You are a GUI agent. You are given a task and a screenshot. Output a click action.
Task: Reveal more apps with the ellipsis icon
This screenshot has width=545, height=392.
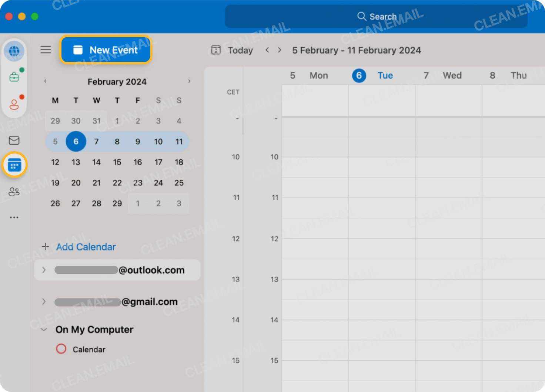click(x=14, y=217)
